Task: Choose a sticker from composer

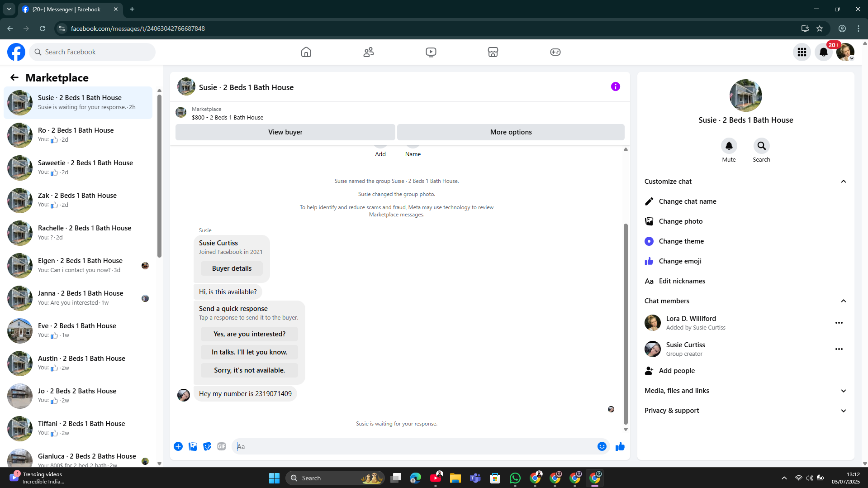Action: point(207,446)
